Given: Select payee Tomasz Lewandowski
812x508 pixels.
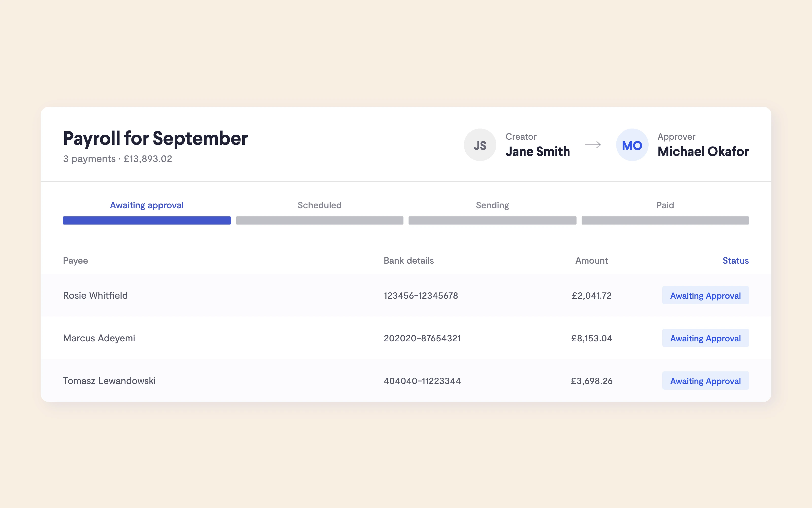Looking at the screenshot, I should pos(109,381).
